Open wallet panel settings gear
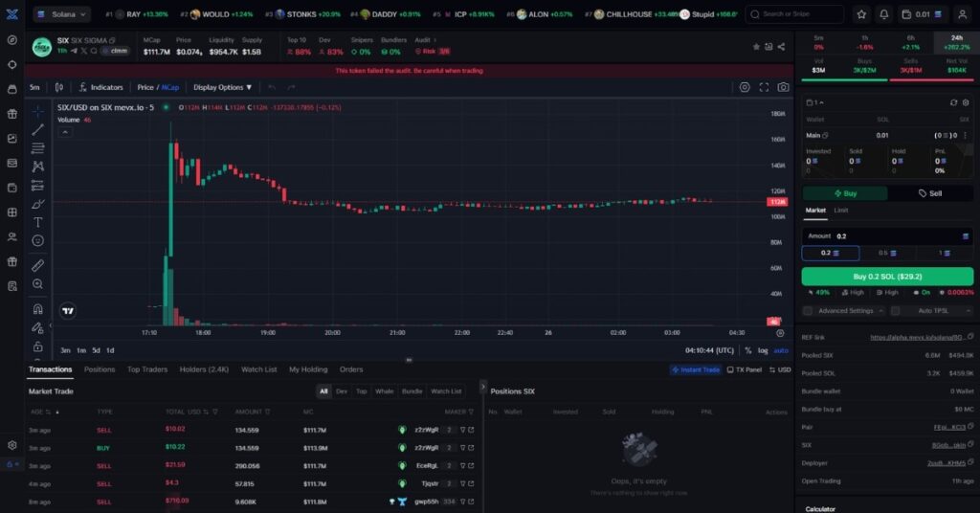The image size is (980, 513). point(966,102)
